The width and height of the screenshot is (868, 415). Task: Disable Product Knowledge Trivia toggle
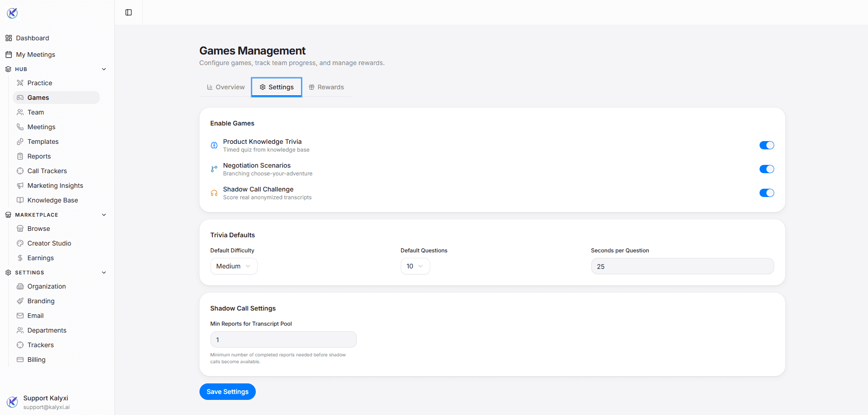point(766,145)
